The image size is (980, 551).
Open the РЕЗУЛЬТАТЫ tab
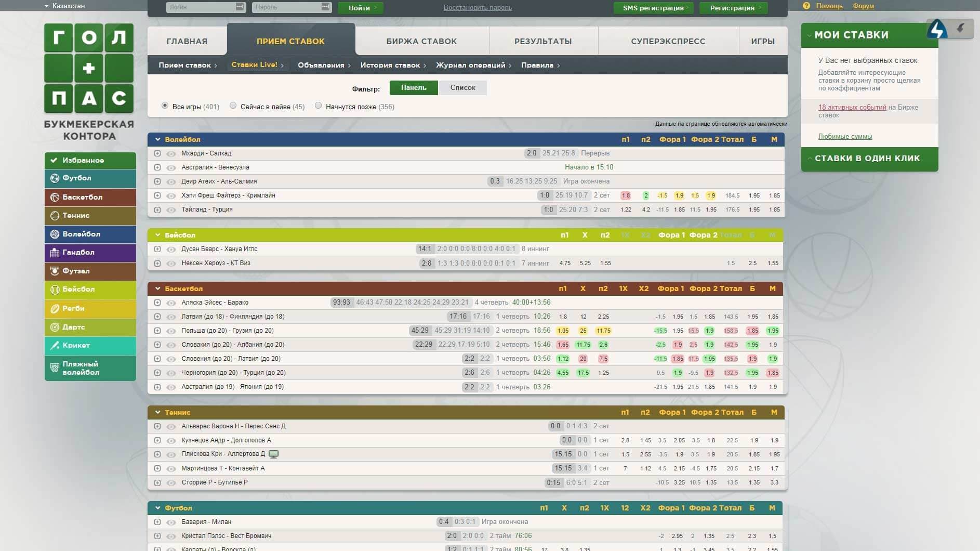coord(543,41)
